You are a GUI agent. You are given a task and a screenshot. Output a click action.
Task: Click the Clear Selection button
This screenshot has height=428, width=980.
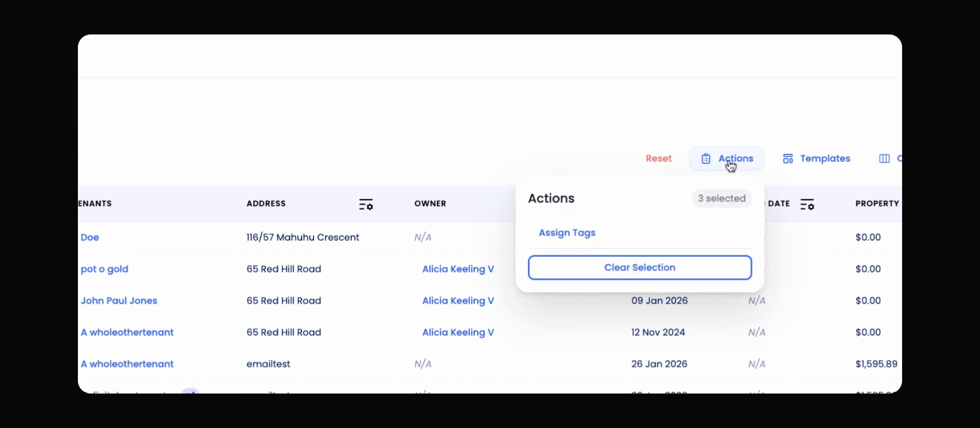(640, 267)
